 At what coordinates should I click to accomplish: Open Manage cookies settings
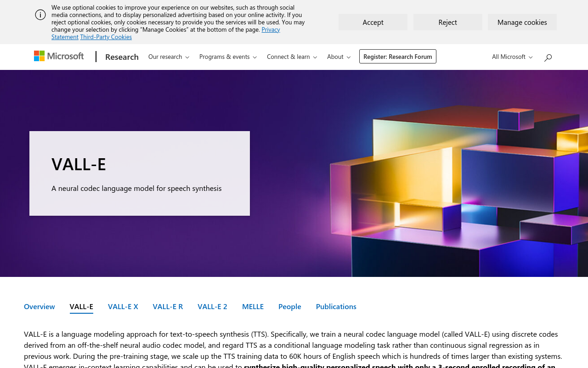click(522, 22)
